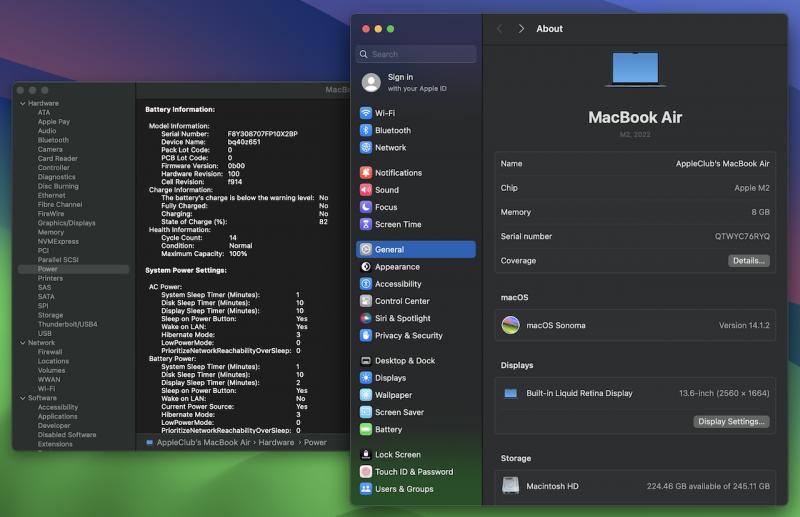Open Display Settings button

point(731,422)
